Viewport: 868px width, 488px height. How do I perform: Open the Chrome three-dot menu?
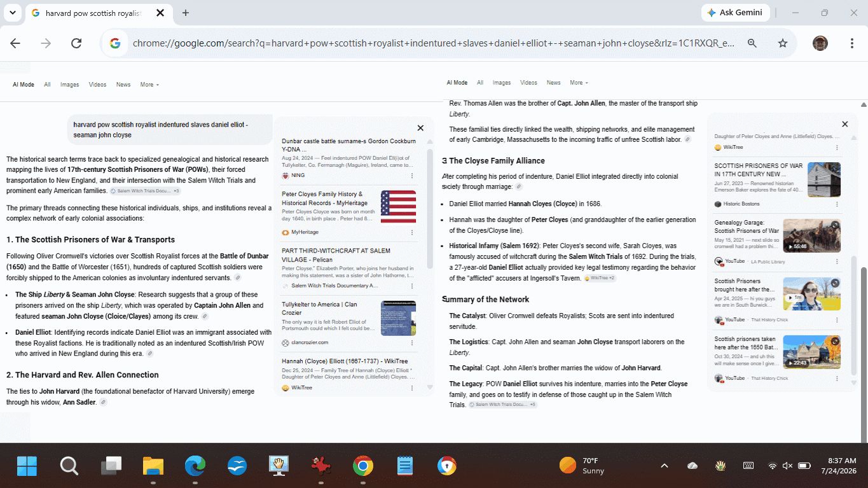coord(852,43)
